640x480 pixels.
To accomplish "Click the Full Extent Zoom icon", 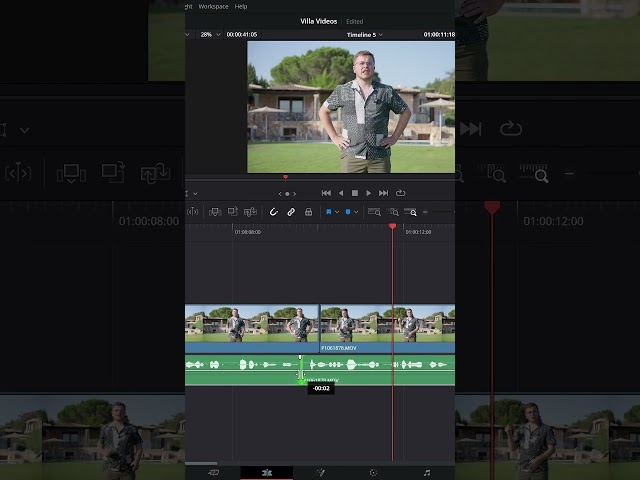I will [374, 212].
